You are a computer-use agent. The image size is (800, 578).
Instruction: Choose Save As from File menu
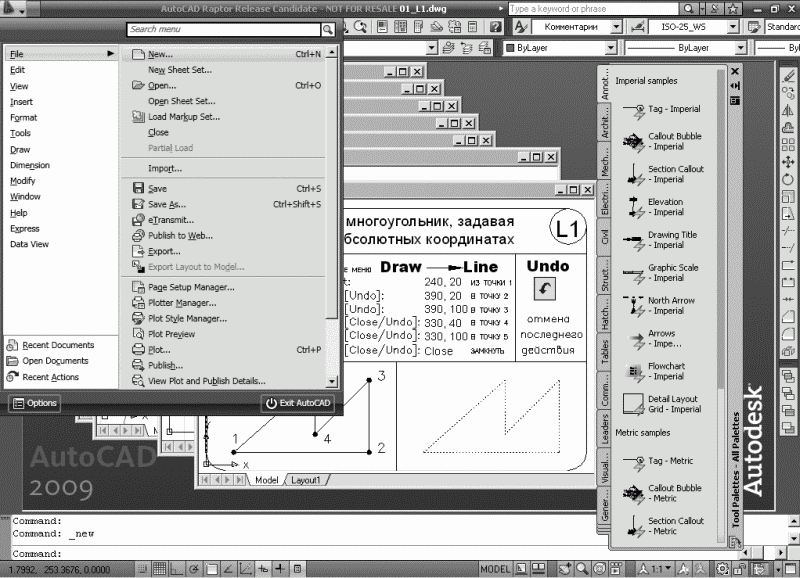227,204
